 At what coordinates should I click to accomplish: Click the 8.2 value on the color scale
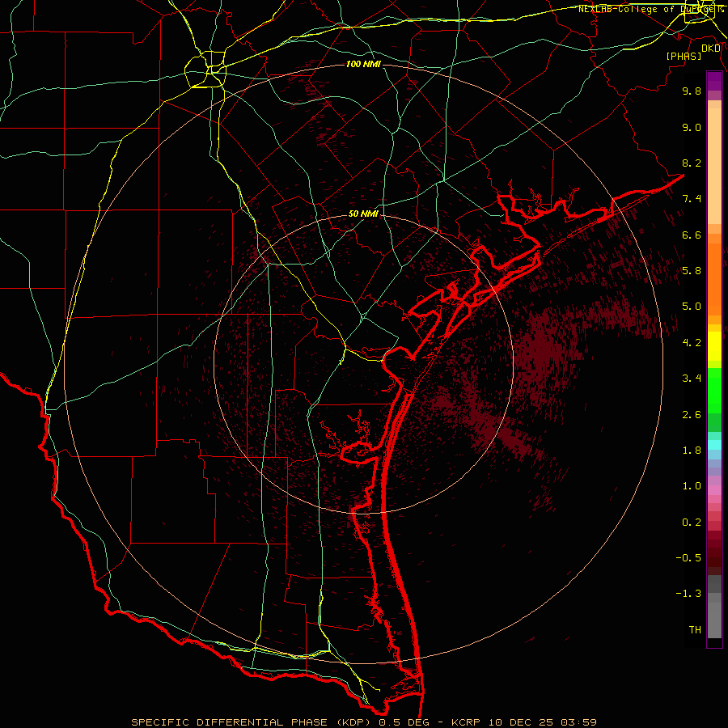(x=692, y=163)
